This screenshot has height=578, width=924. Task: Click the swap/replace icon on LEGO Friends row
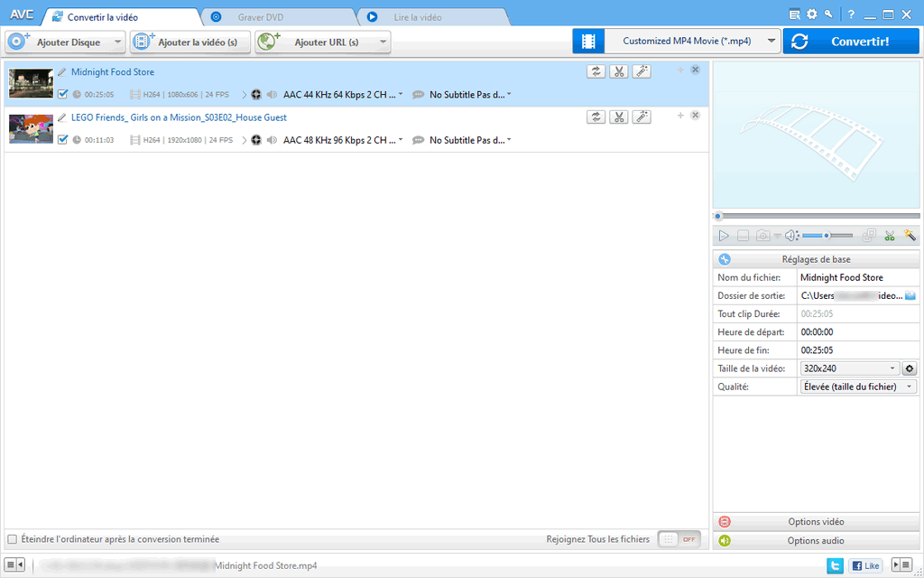(596, 117)
